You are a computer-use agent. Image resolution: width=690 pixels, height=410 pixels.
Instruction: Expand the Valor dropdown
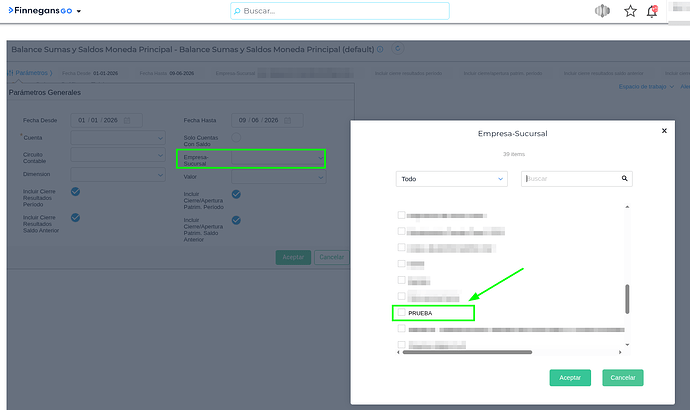coord(279,177)
